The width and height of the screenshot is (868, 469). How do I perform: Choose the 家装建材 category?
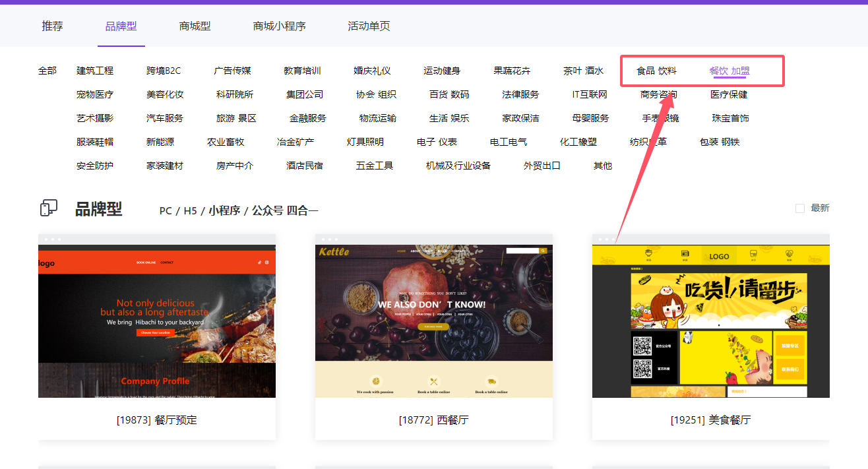165,166
